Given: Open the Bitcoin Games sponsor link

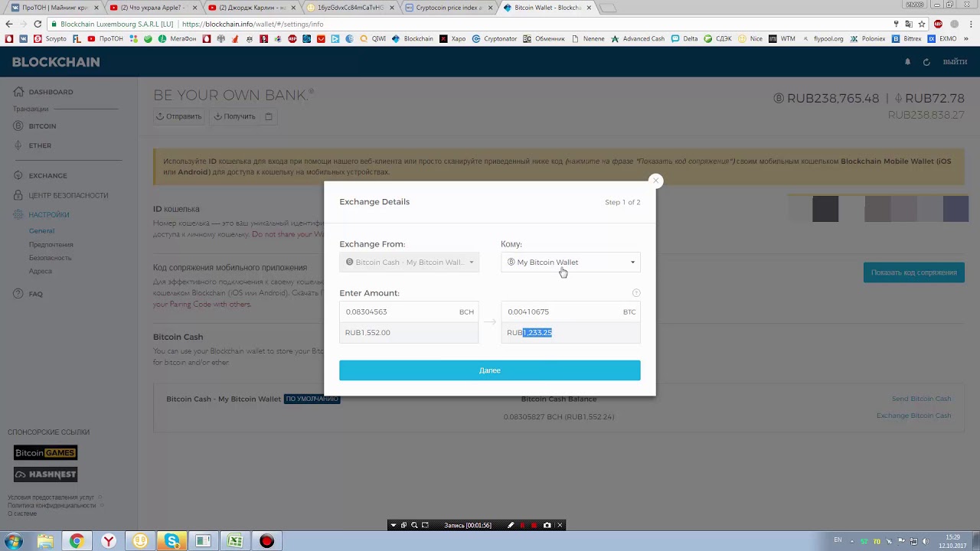Looking at the screenshot, I should (x=45, y=453).
